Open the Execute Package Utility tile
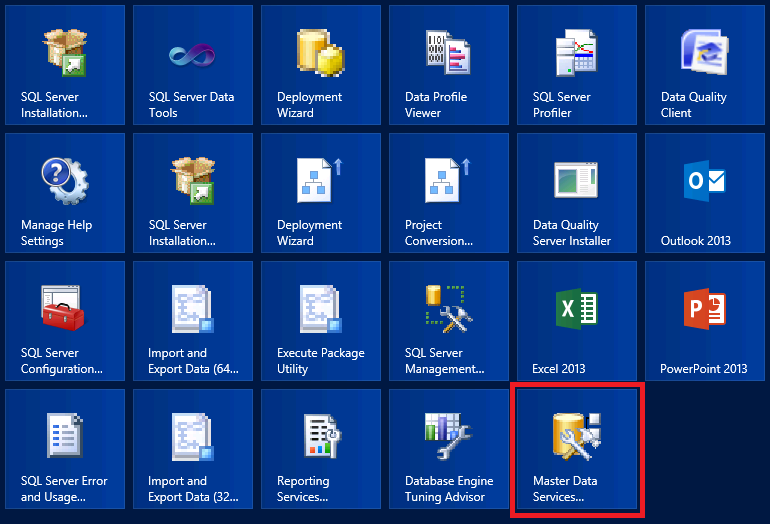The width and height of the screenshot is (770, 524). pos(321,321)
